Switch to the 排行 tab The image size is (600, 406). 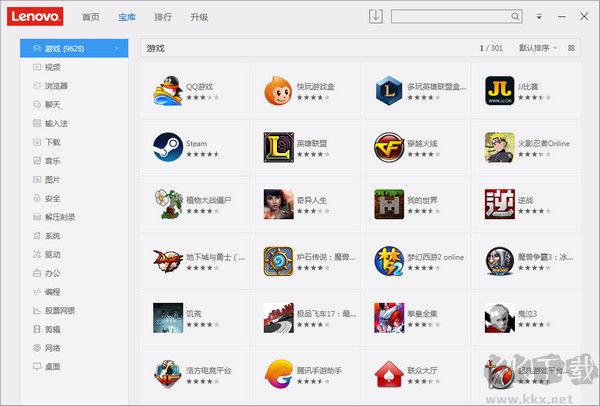(163, 17)
